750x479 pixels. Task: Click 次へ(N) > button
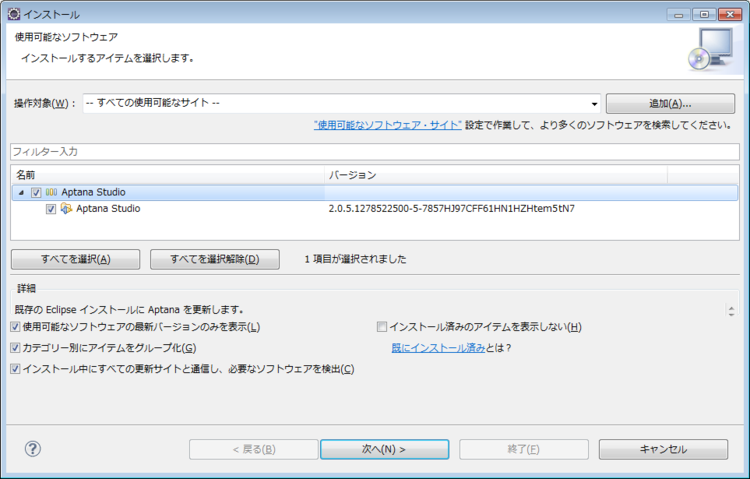(385, 449)
